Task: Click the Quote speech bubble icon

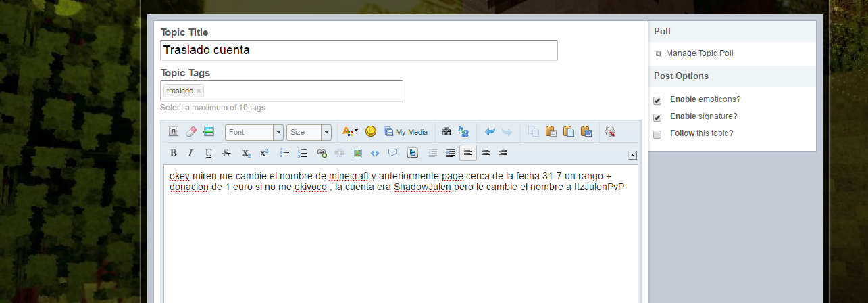Action: click(x=392, y=153)
